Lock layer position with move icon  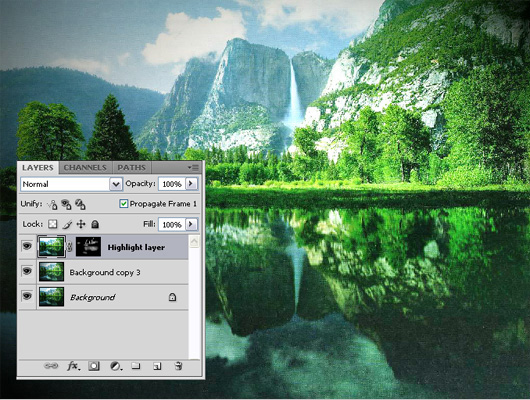[x=81, y=224]
